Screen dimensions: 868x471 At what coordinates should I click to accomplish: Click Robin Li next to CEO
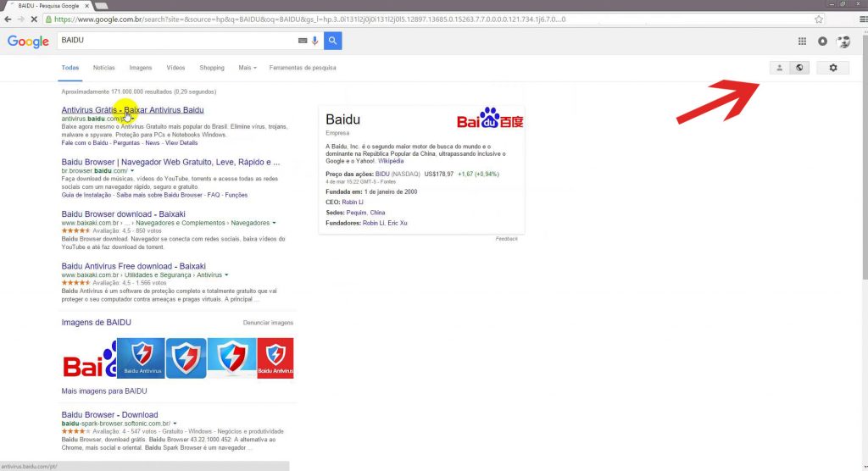click(x=353, y=202)
